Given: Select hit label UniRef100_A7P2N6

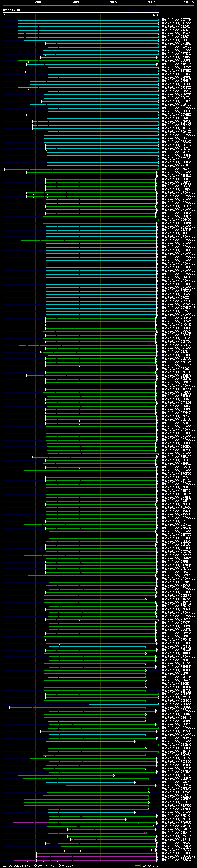Looking at the screenshot, I should point(177,94).
